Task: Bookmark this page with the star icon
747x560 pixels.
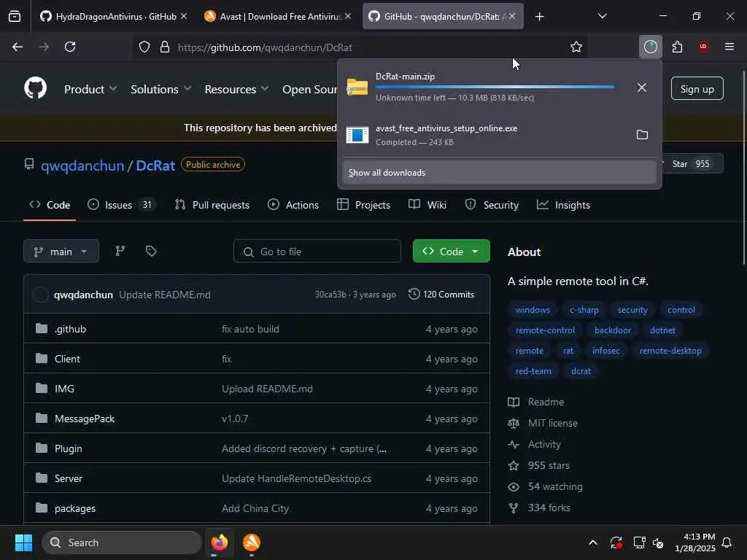Action: click(x=576, y=47)
